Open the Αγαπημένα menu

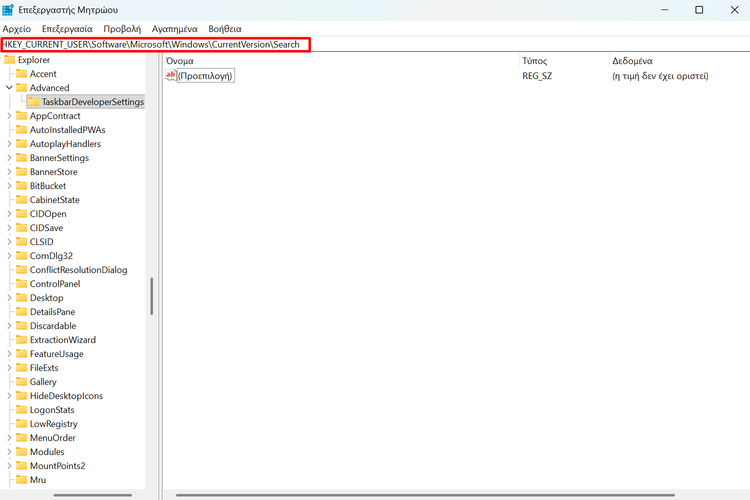click(x=174, y=29)
